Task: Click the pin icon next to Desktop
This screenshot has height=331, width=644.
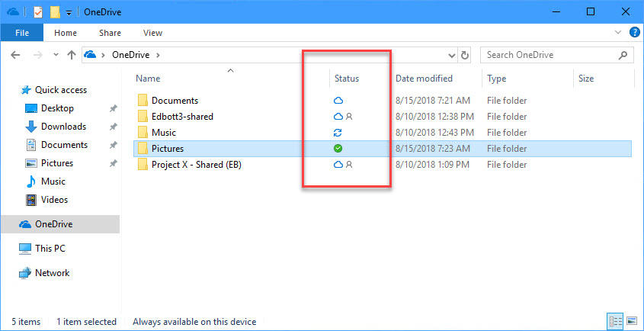Action: (113, 108)
